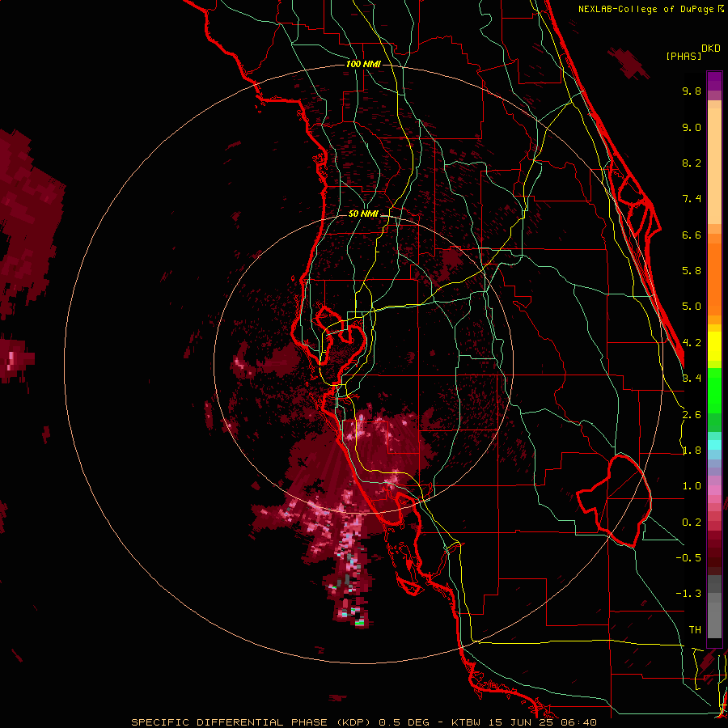728x728 pixels.
Task: Click the 6.6 value on the scale
Action: tap(692, 235)
